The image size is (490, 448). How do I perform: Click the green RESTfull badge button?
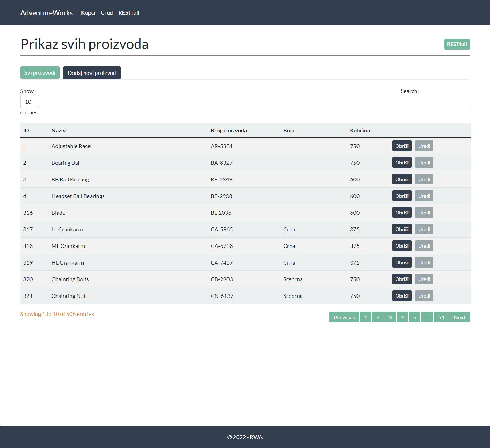[457, 44]
